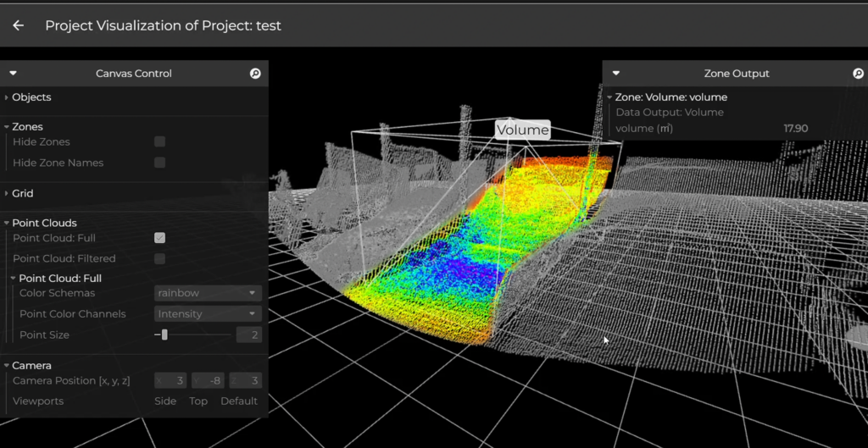
Task: Enable the Hide Zones checkbox
Action: (x=159, y=142)
